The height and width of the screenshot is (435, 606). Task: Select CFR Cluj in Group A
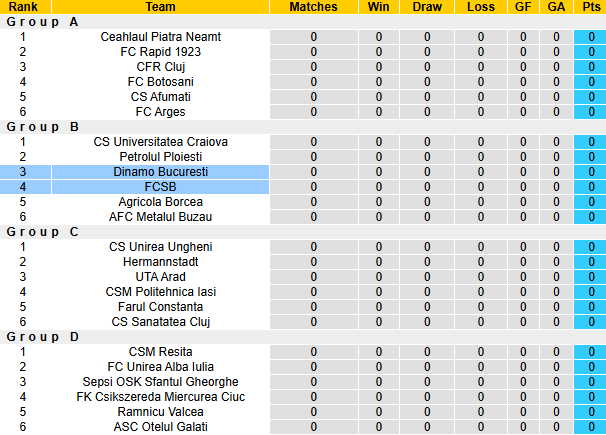click(x=161, y=67)
